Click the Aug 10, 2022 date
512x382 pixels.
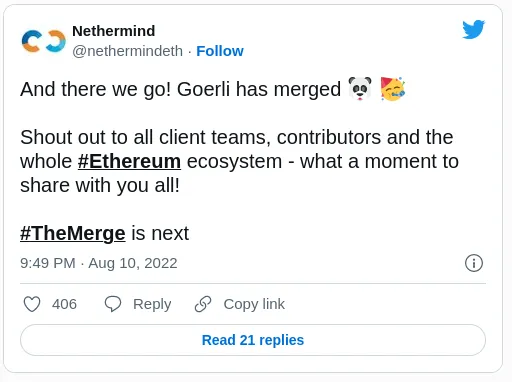pos(133,263)
